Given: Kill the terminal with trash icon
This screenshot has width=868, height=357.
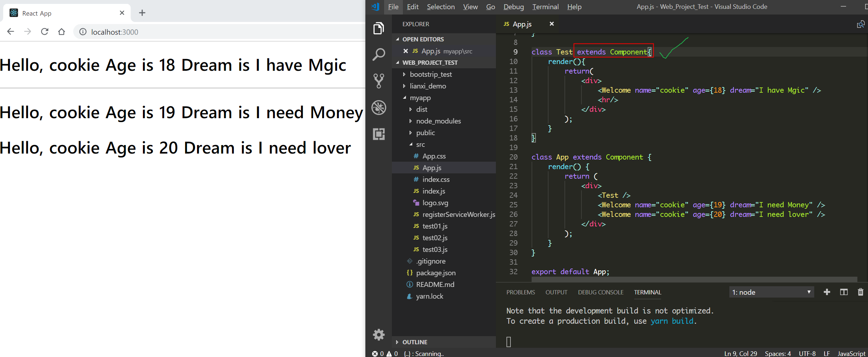Looking at the screenshot, I should click(861, 292).
